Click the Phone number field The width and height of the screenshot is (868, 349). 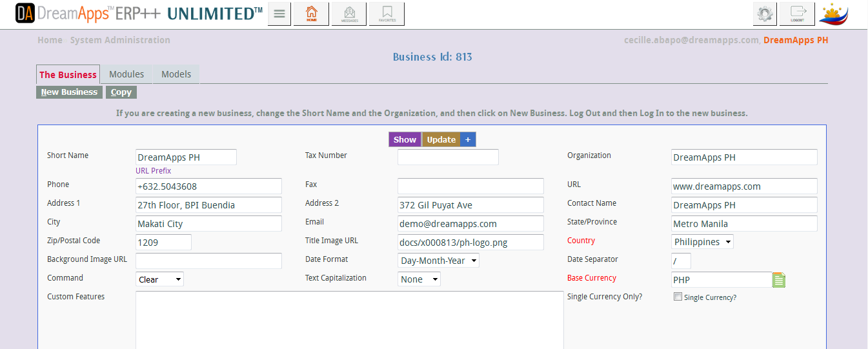[x=208, y=186]
